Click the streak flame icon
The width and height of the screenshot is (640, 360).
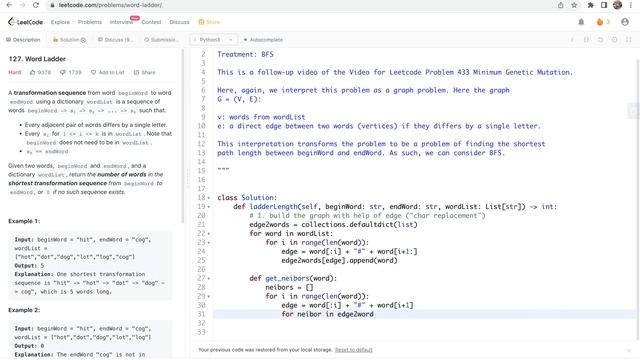pyautogui.click(x=600, y=22)
